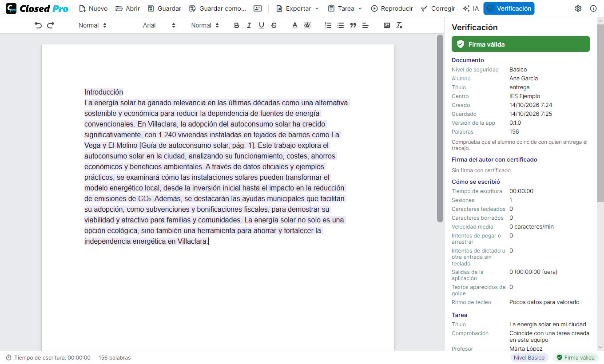The image size is (604, 364).
Task: Open a file with Abrir
Action: click(127, 8)
